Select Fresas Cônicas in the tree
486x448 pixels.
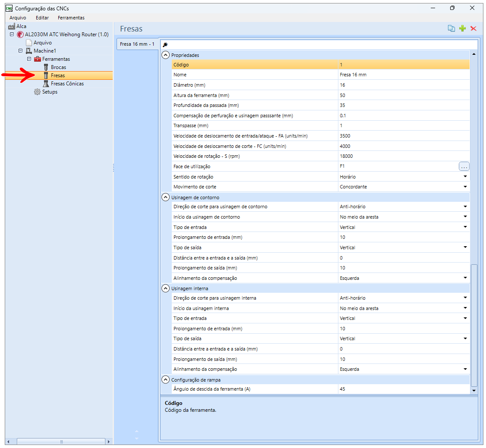[67, 84]
